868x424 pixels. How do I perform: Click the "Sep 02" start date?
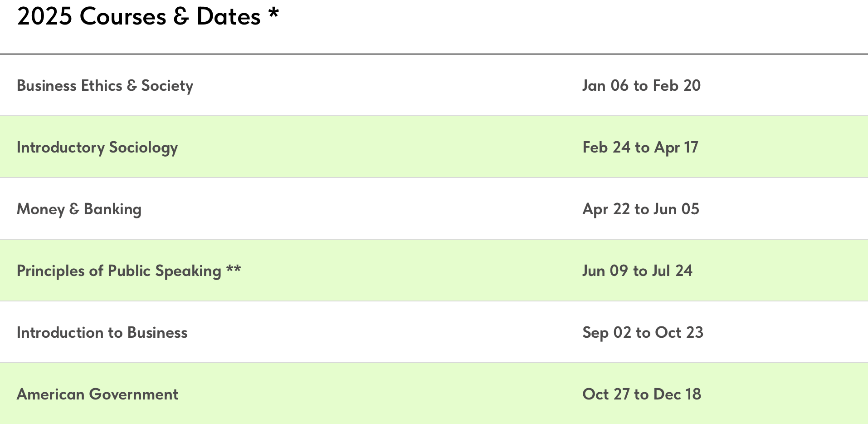(607, 333)
